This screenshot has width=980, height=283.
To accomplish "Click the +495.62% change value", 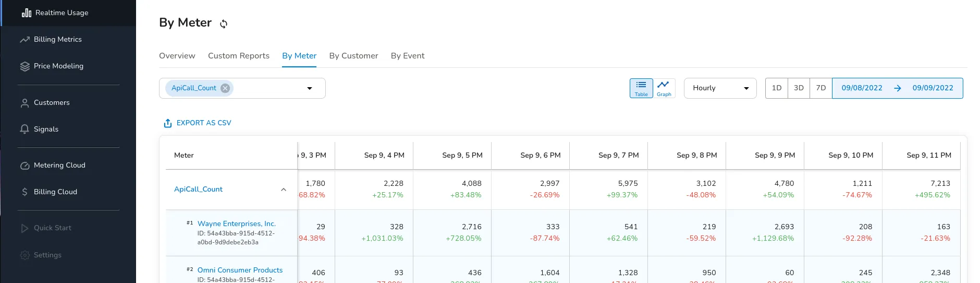I will (x=933, y=195).
